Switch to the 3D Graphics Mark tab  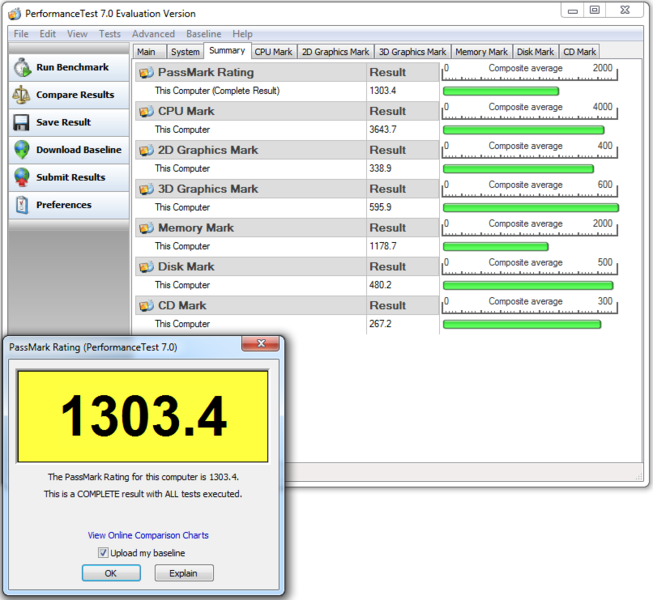412,52
